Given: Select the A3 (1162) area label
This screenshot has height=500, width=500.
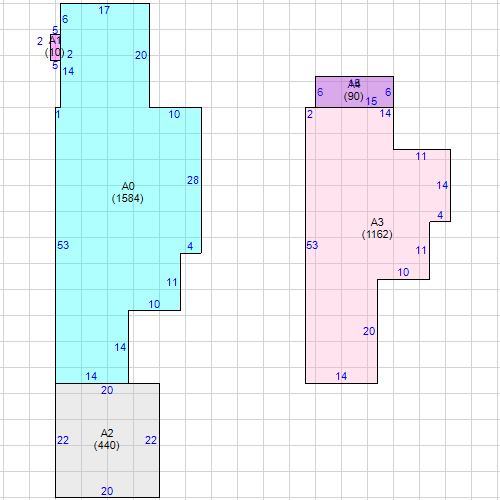Looking at the screenshot, I should click(377, 228).
